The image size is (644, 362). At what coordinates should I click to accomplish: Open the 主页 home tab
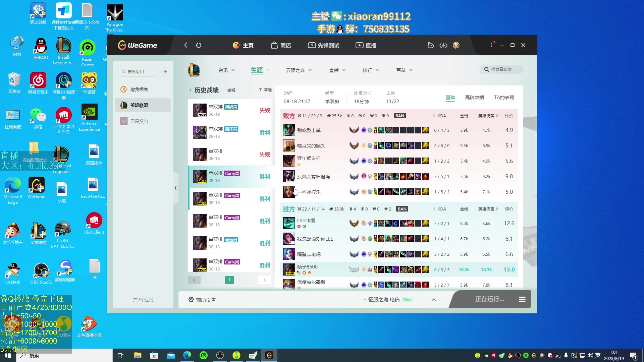coord(243,45)
